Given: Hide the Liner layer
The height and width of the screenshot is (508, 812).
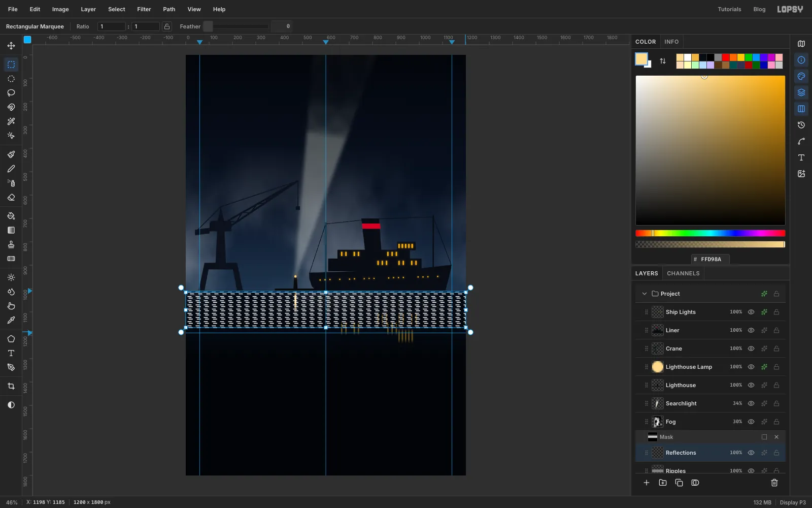Looking at the screenshot, I should [751, 330].
